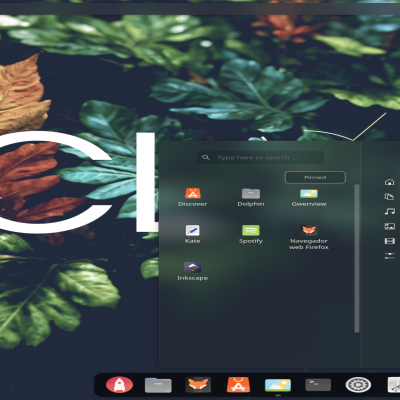
Task: Open Discover from the pinned apps
Action: click(193, 197)
